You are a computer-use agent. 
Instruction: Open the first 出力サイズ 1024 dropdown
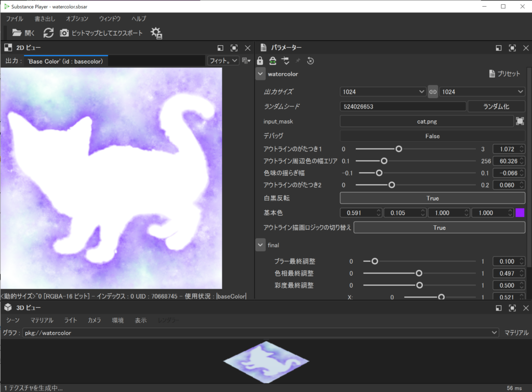[383, 91]
